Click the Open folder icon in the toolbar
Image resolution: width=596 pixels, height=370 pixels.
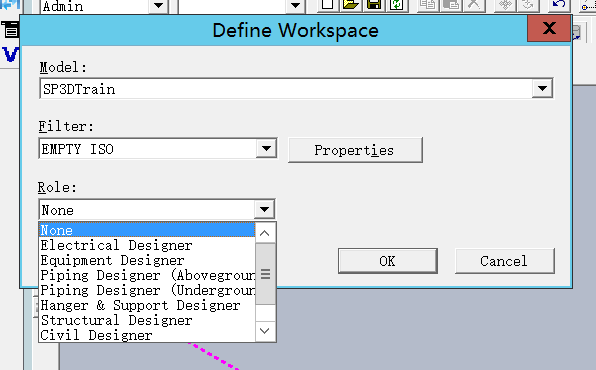(x=351, y=5)
